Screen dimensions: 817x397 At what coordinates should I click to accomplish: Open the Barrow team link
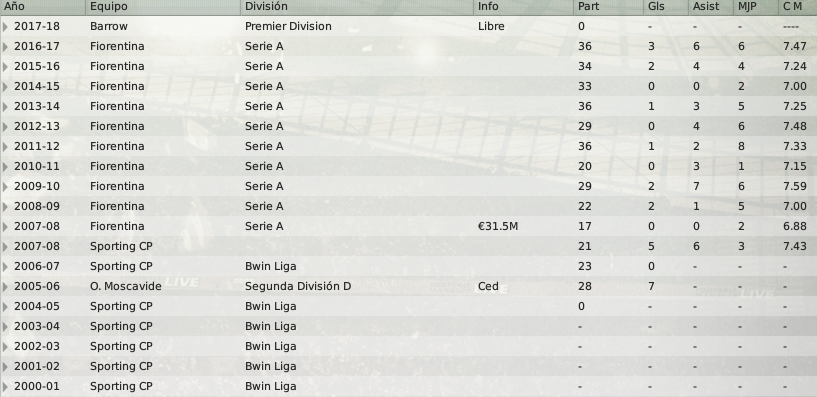108,27
